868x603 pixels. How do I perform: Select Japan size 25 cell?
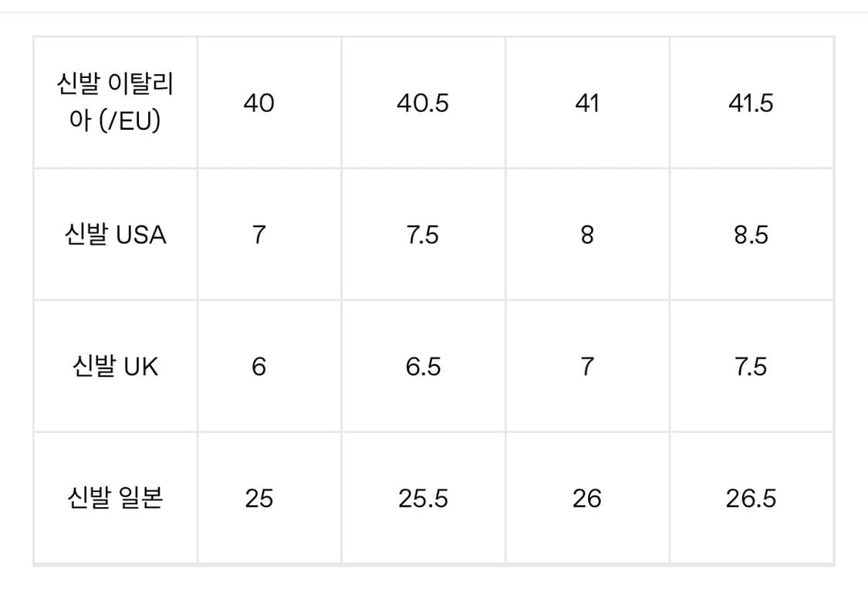click(x=258, y=499)
